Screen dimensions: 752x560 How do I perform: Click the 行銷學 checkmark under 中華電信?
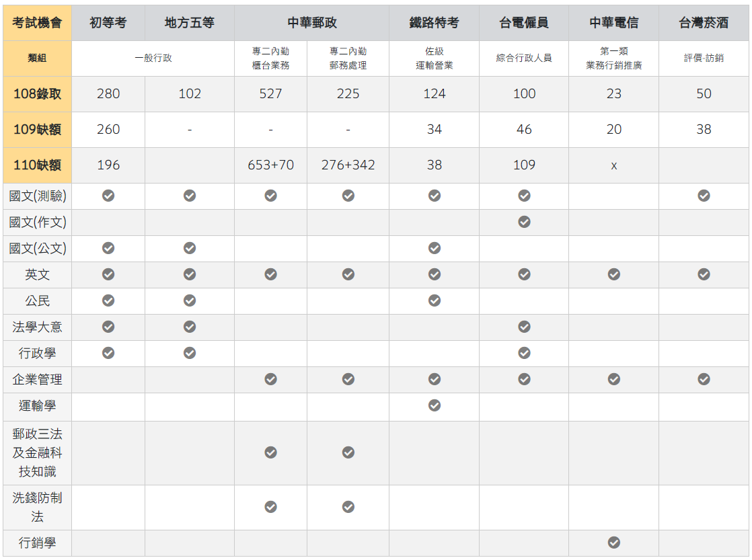pyautogui.click(x=614, y=543)
